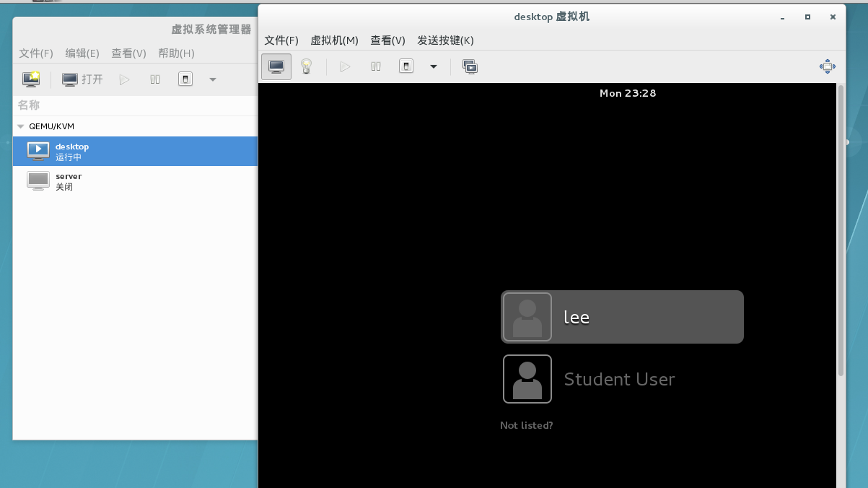Select the running desktop VM row
Viewport: 868px width, 488px height.
[135, 152]
